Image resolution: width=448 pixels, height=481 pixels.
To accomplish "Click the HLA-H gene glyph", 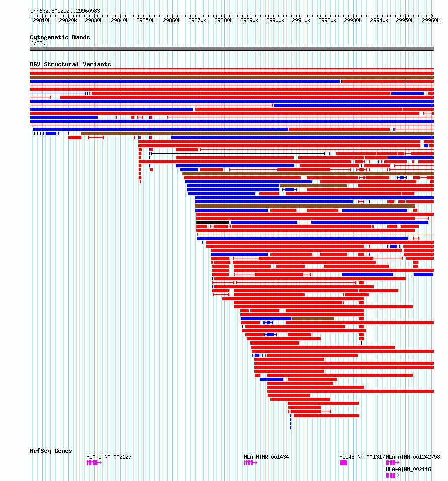I will (250, 462).
